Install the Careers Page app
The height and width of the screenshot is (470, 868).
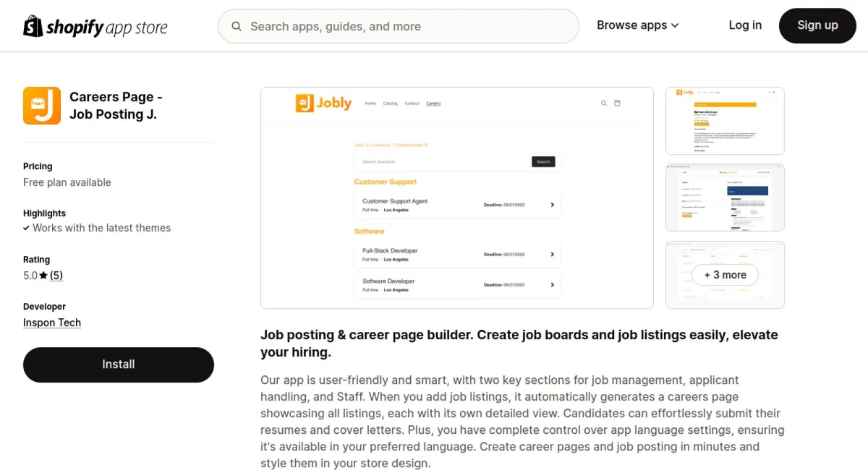click(119, 364)
